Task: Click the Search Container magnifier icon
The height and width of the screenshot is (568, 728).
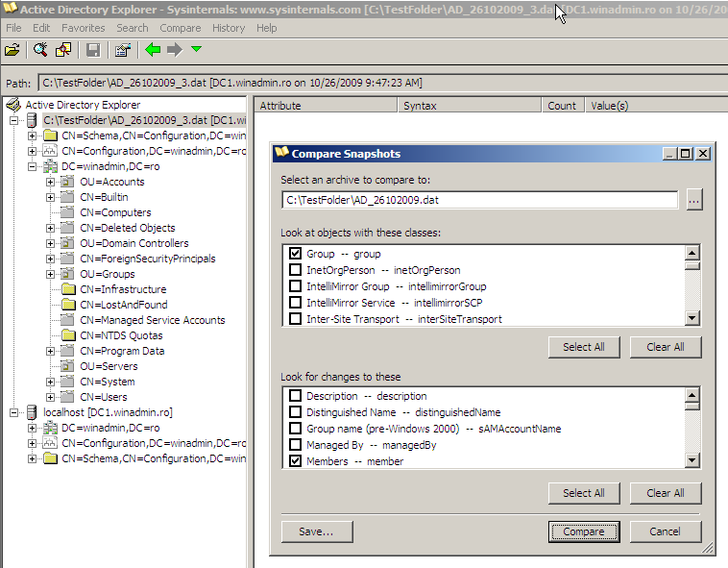Action: click(x=40, y=50)
